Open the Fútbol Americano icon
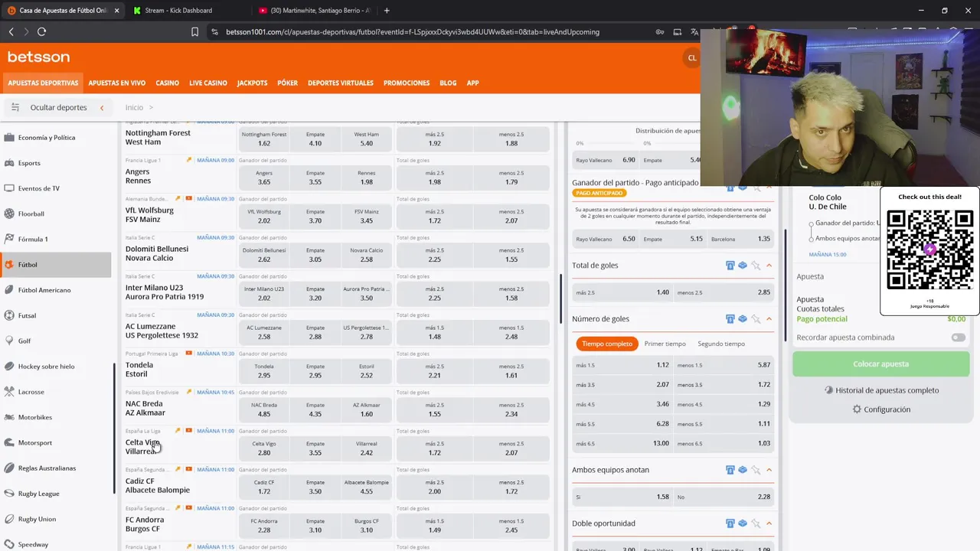Viewport: 980px width, 551px height. click(x=9, y=290)
